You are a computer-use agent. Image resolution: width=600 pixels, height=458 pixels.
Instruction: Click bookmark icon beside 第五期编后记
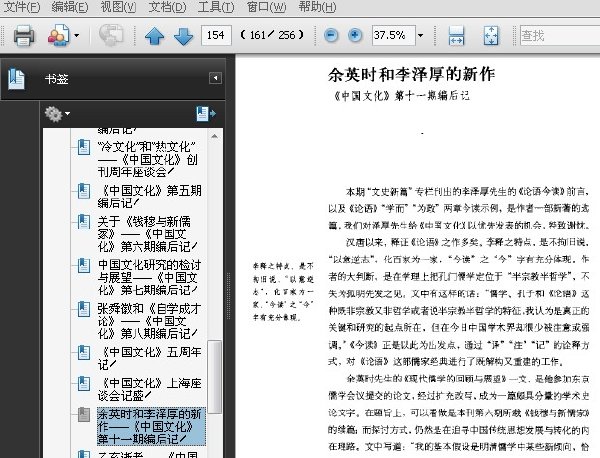[x=84, y=191]
